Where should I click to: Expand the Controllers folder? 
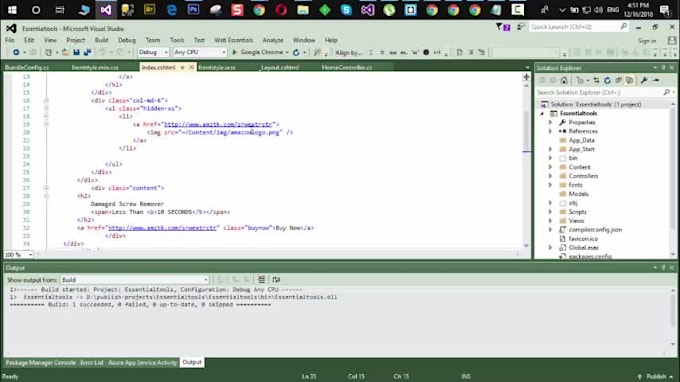550,176
